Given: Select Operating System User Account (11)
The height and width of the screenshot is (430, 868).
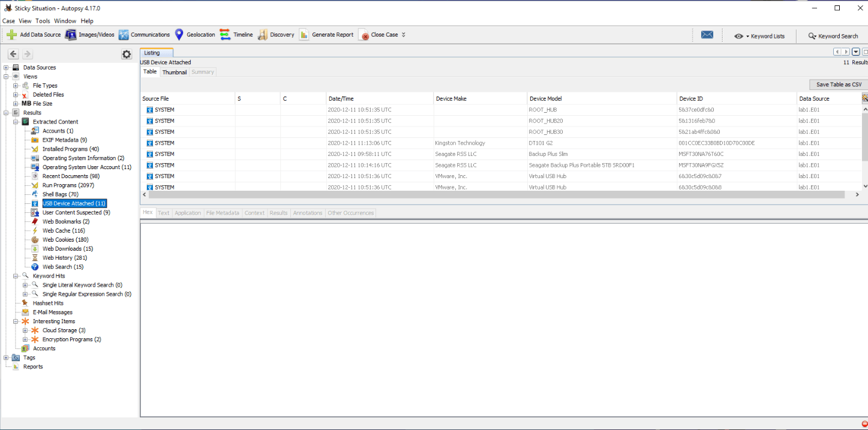Looking at the screenshot, I should tap(87, 167).
